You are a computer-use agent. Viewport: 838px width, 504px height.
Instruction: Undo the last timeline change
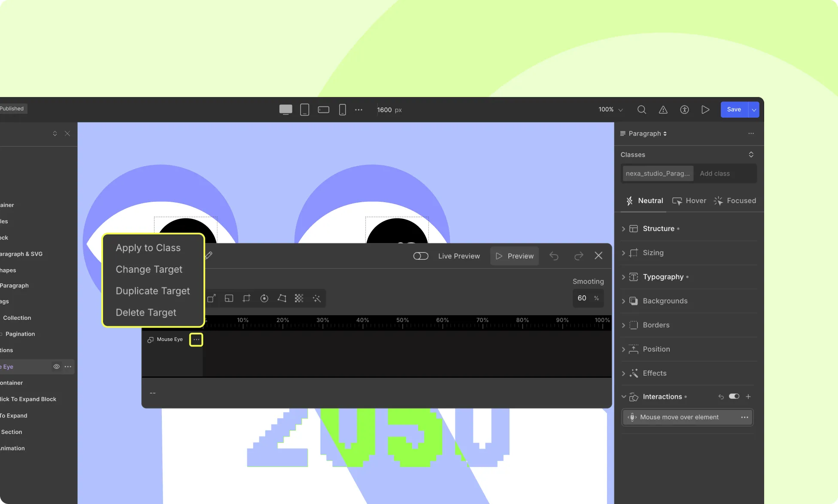554,256
